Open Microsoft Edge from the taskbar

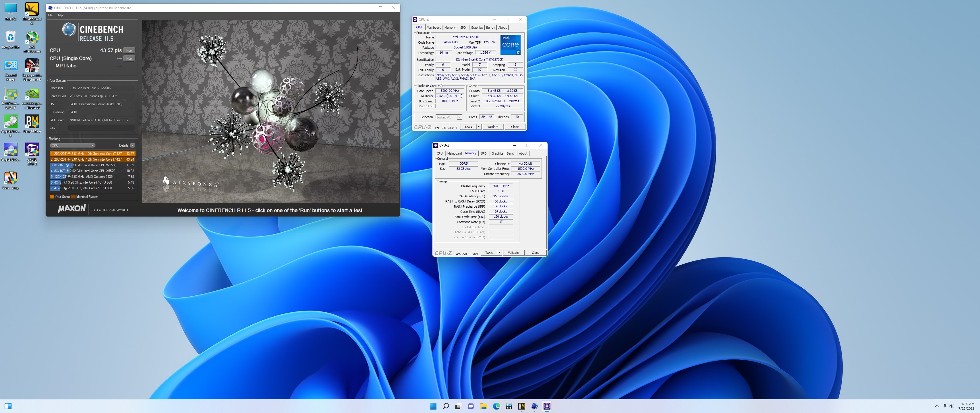point(496,406)
